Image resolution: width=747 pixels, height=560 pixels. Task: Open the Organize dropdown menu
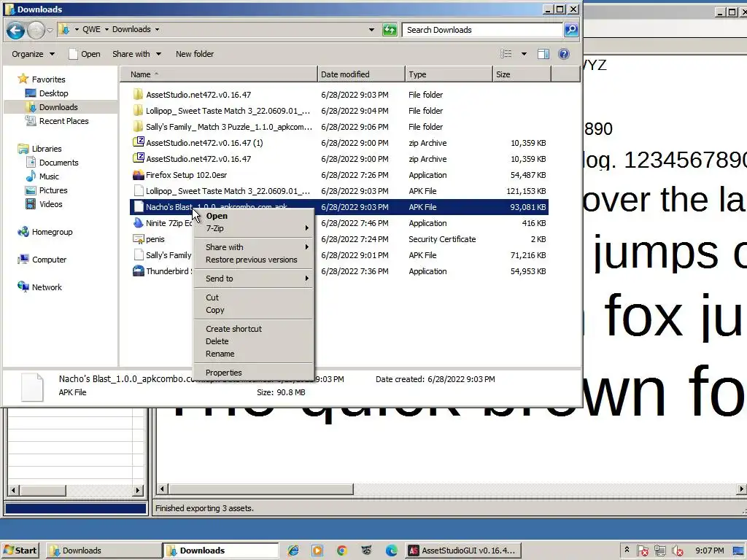pyautogui.click(x=33, y=54)
